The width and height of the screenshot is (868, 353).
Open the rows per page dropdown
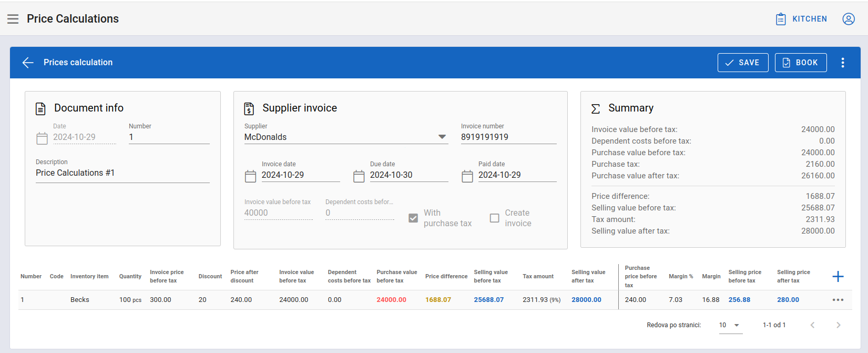click(730, 325)
